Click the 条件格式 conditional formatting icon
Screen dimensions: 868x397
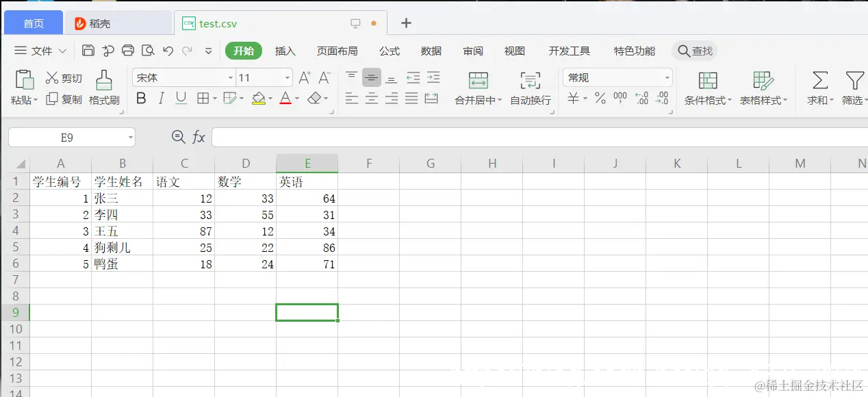[709, 80]
